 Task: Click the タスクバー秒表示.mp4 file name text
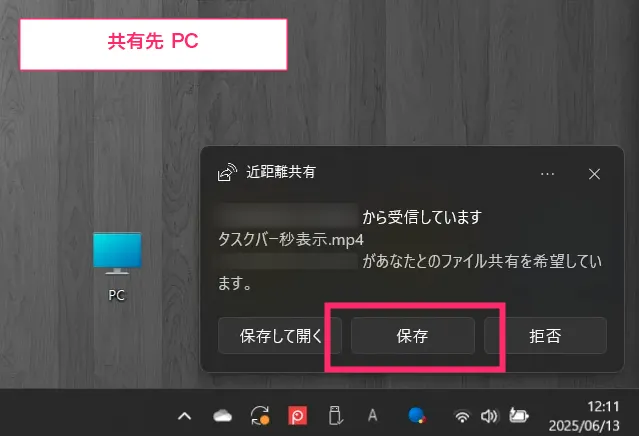pyautogui.click(x=291, y=240)
